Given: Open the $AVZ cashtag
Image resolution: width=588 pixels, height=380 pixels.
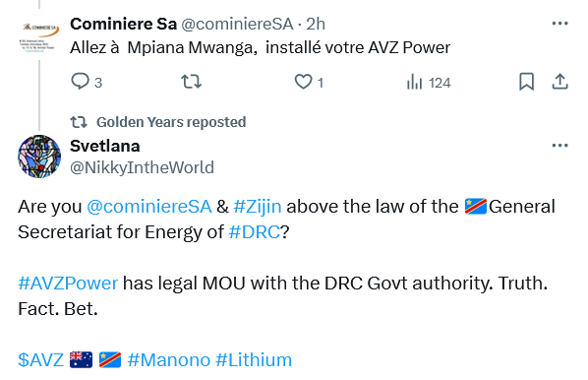Looking at the screenshot, I should [x=40, y=359].
